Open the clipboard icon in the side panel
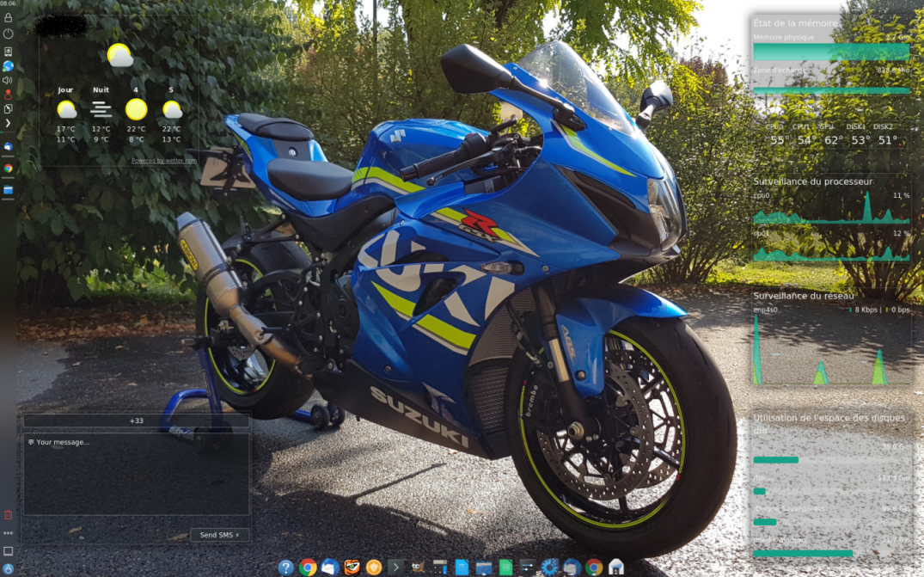The width and height of the screenshot is (924, 577). click(9, 108)
